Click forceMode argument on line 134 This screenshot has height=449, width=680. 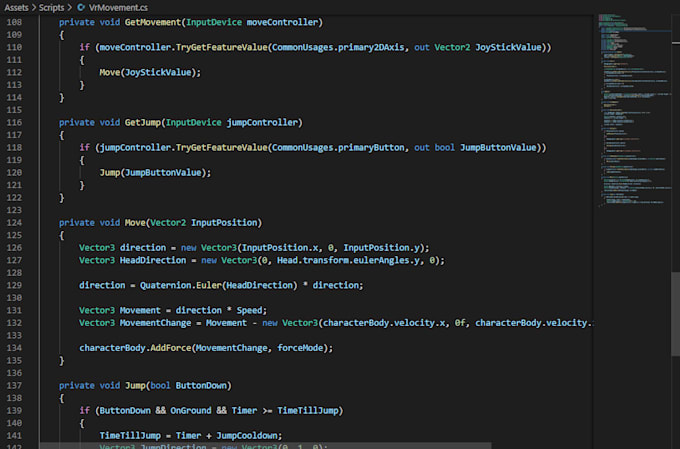click(300, 348)
